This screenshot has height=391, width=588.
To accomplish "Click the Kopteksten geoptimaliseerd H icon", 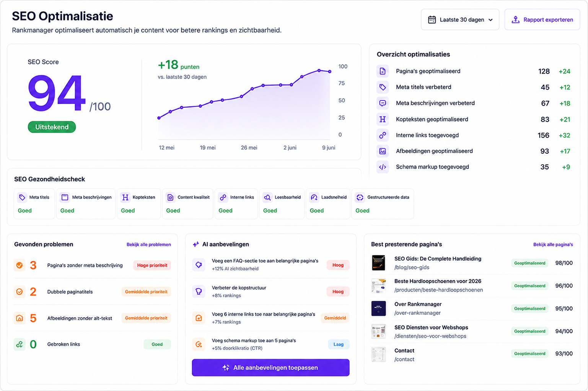I will (x=383, y=119).
